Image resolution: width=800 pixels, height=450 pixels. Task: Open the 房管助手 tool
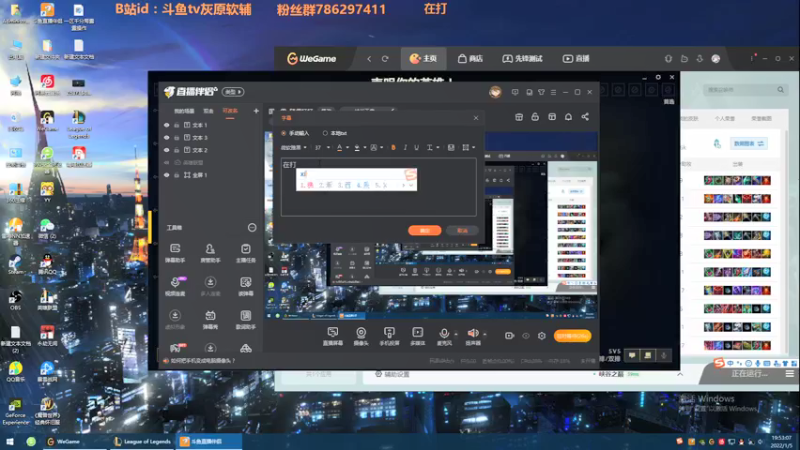point(210,253)
